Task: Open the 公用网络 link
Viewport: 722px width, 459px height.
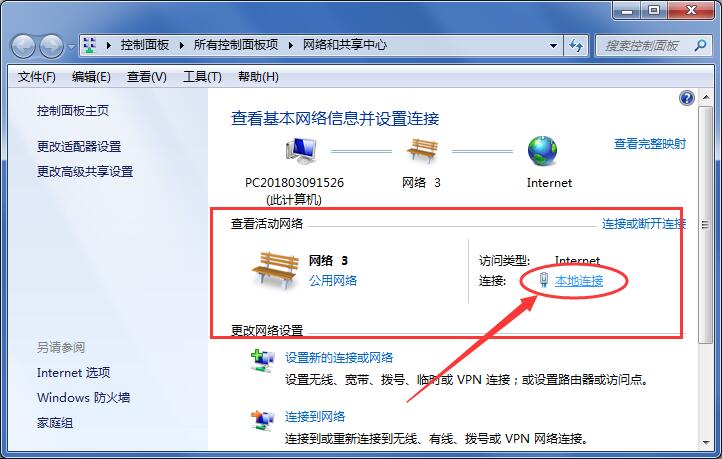Action: point(333,280)
